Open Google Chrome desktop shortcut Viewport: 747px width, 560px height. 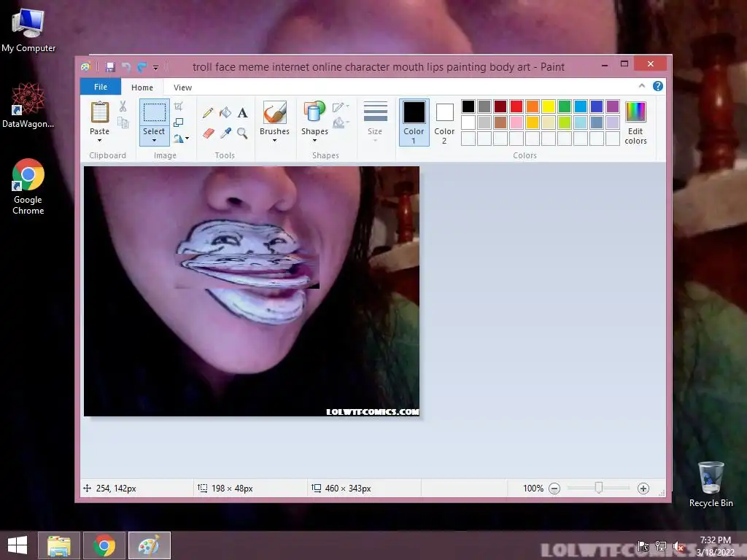[x=28, y=187]
